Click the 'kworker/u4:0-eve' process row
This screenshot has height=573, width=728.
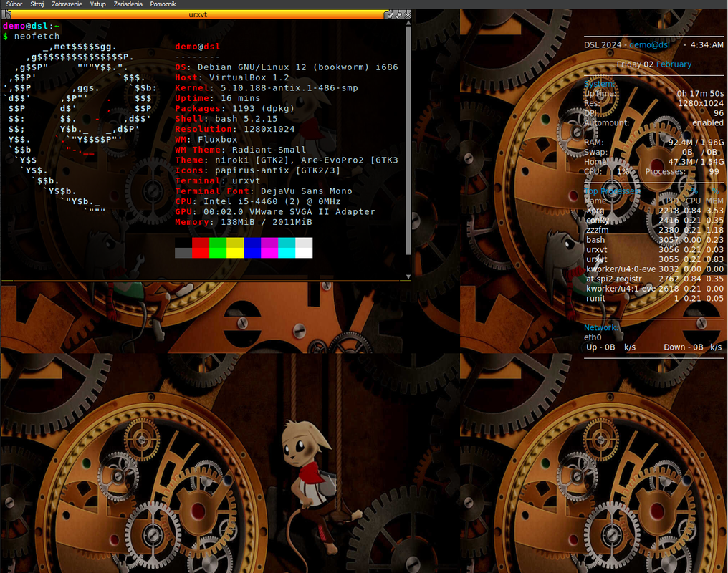655,269
